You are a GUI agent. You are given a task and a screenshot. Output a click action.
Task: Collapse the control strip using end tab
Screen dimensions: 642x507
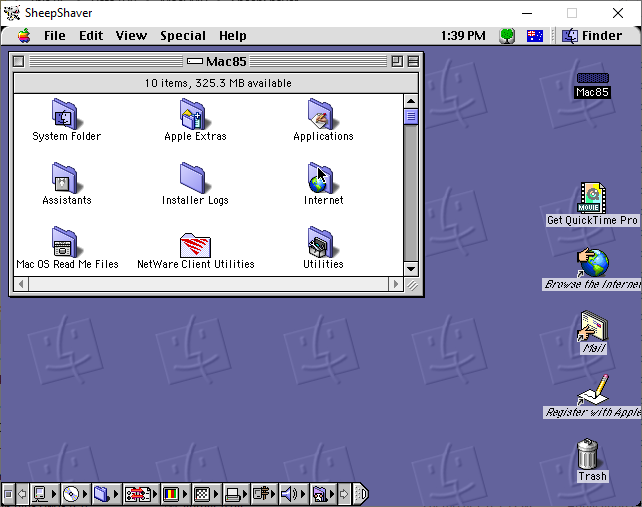coord(361,494)
